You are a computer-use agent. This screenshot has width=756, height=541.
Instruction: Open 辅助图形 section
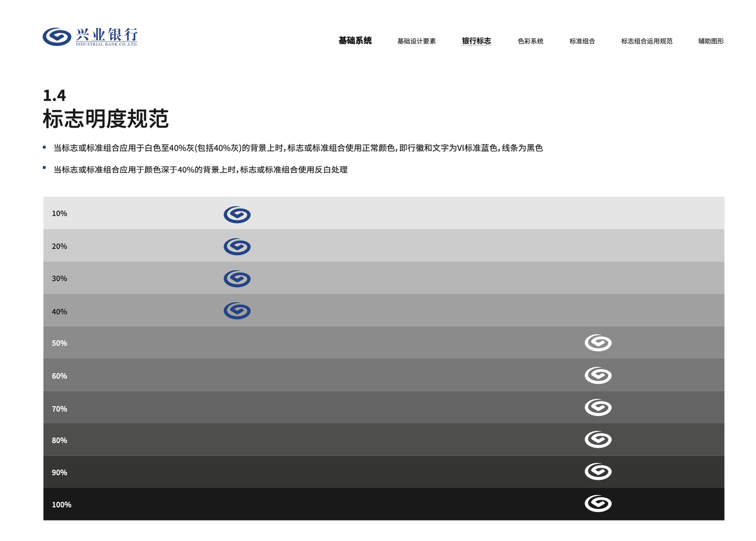pyautogui.click(x=711, y=41)
